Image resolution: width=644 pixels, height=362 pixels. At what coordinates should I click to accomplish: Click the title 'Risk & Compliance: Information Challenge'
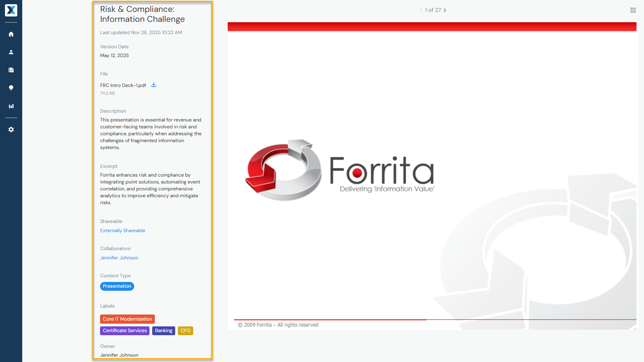[143, 14]
